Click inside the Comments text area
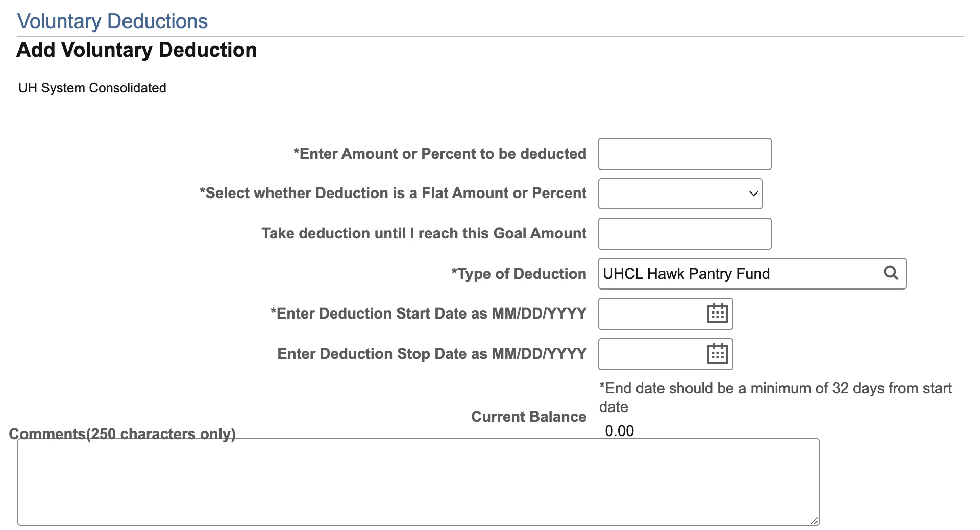 (x=418, y=481)
